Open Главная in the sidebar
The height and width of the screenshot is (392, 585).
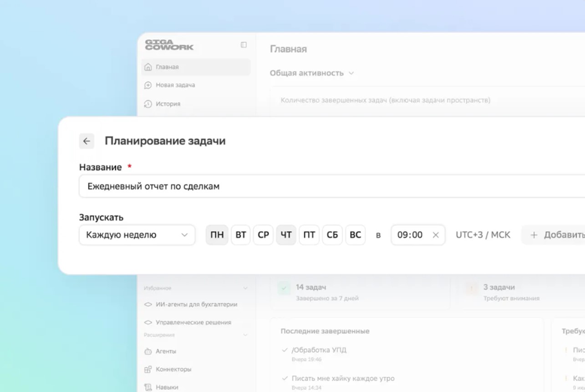[196, 67]
